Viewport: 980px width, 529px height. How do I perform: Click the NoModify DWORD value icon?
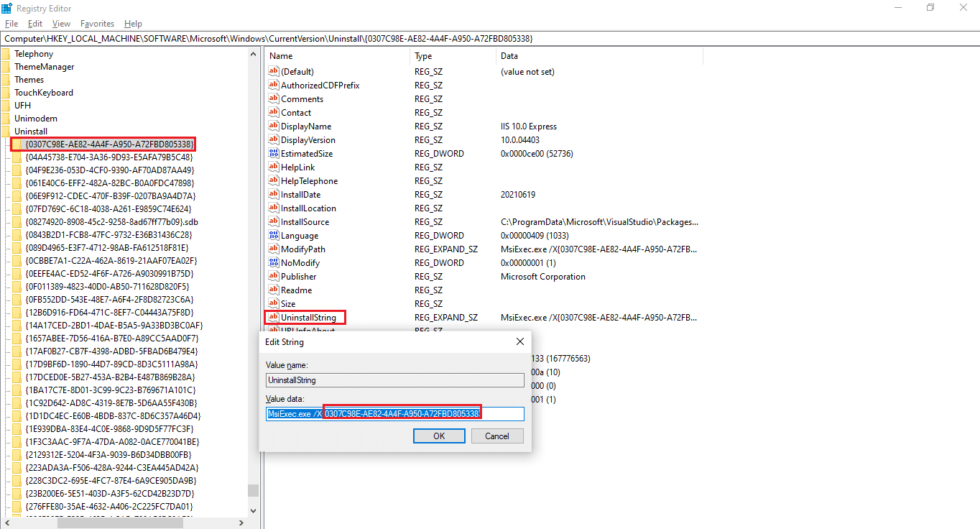pos(273,263)
